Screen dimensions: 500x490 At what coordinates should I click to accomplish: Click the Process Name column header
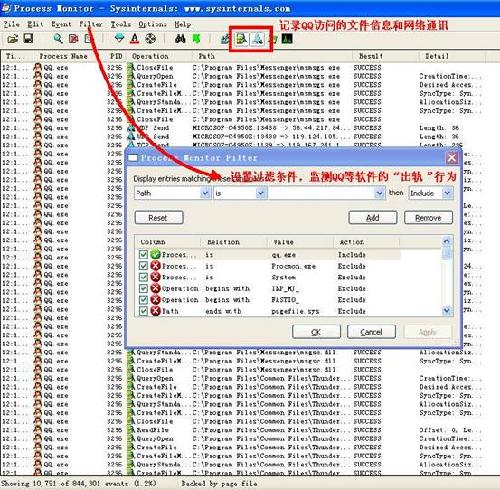63,56
